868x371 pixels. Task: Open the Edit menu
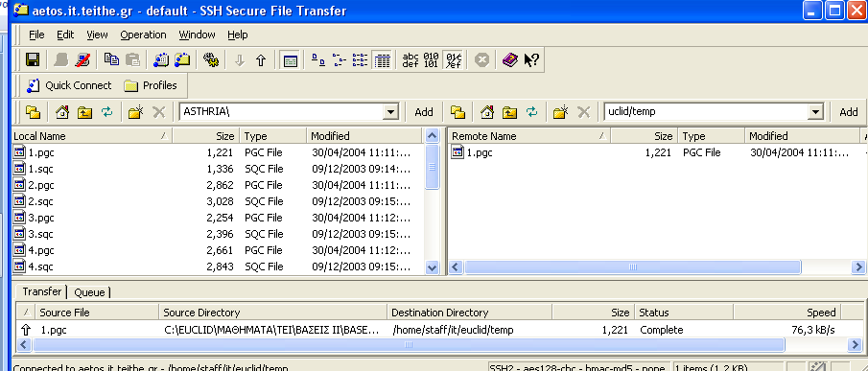[65, 35]
